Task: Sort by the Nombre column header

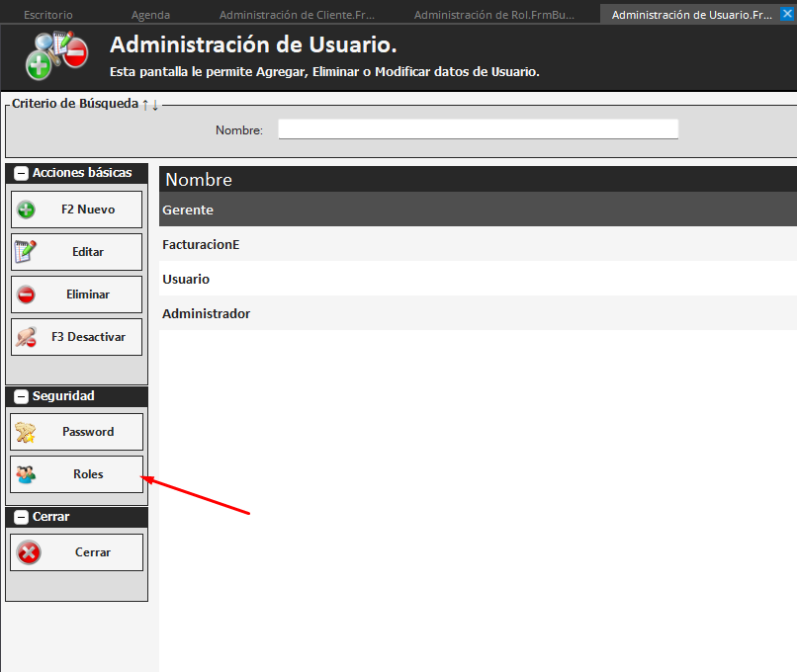Action: [x=199, y=180]
